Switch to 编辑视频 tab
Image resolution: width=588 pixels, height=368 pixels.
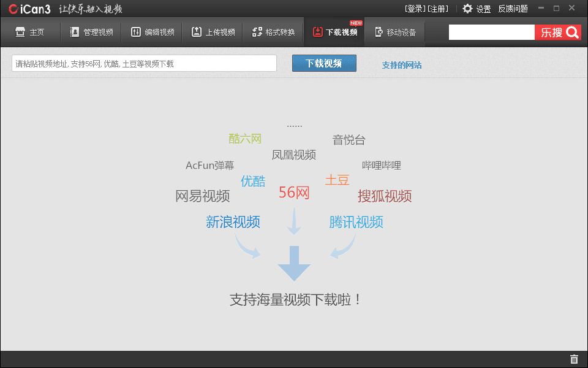[x=153, y=33]
